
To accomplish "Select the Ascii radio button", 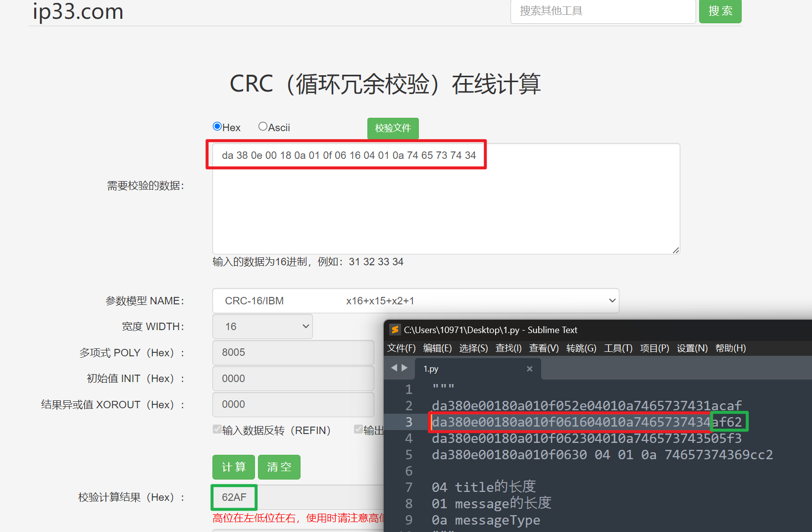I will (x=263, y=127).
